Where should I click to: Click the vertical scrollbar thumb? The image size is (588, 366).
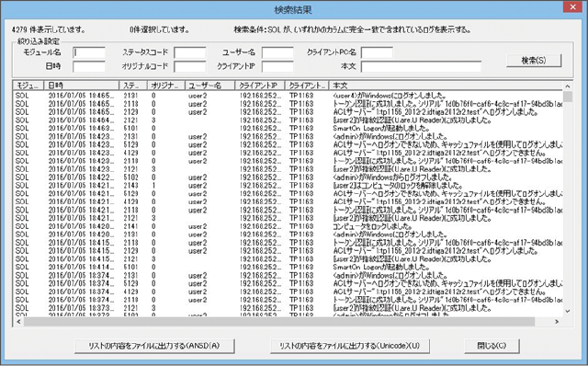point(568,97)
